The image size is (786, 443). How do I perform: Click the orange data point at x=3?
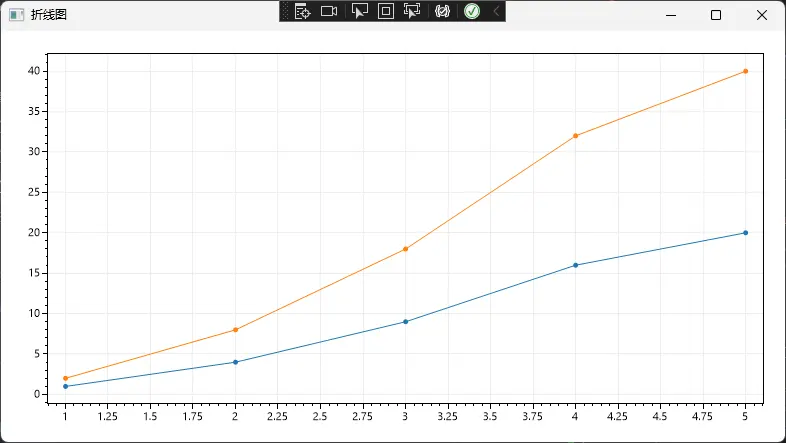tap(405, 249)
